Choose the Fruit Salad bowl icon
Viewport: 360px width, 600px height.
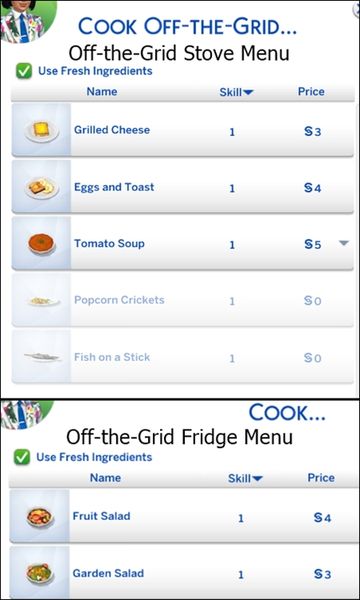pyautogui.click(x=40, y=517)
